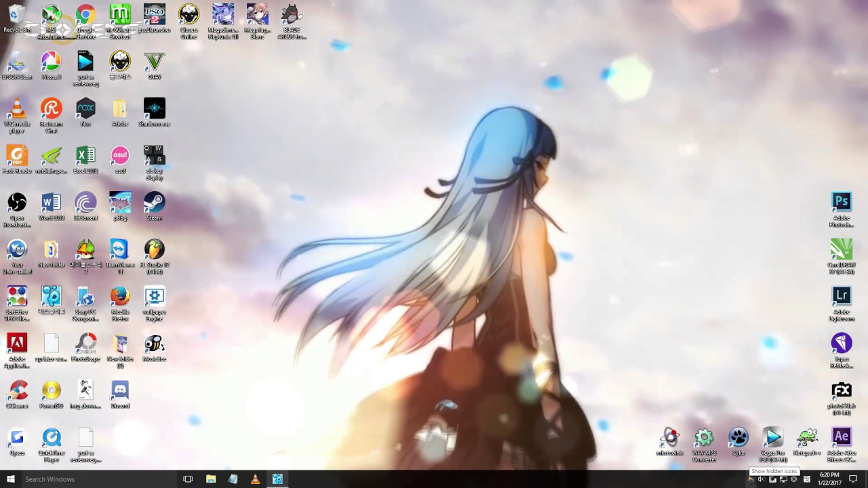Open the Windows Start menu

pyautogui.click(x=10, y=479)
